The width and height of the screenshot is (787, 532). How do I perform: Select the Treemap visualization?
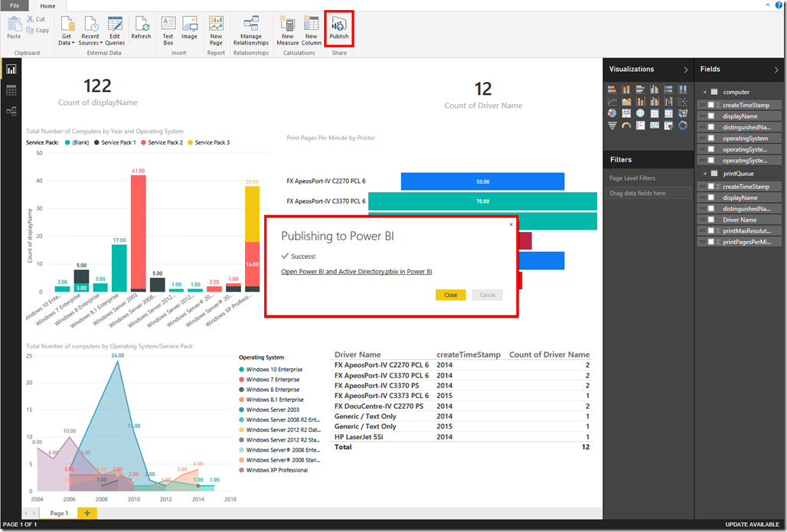pyautogui.click(x=626, y=113)
